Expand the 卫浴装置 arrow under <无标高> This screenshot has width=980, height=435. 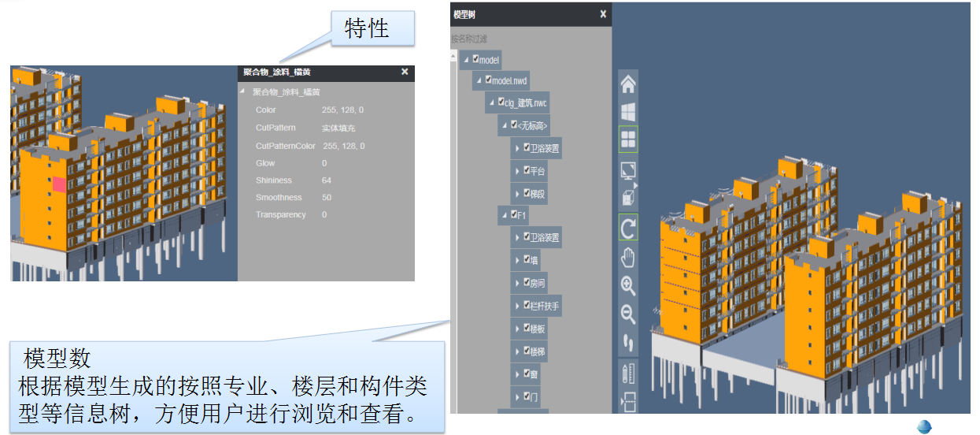coord(517,148)
